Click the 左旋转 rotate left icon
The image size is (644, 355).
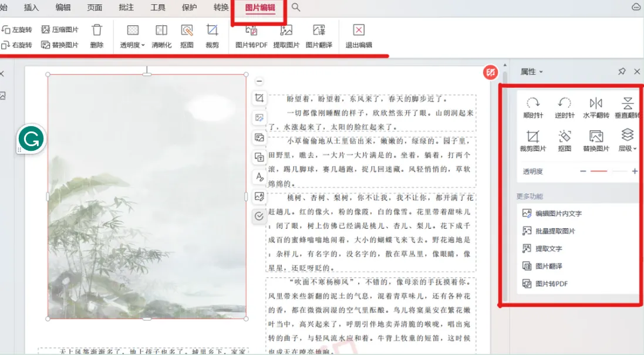[6, 29]
